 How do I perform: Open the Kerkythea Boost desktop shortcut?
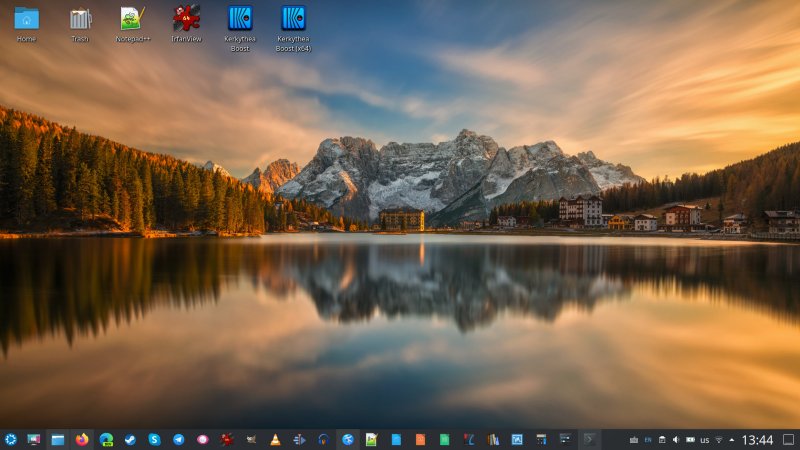240,19
